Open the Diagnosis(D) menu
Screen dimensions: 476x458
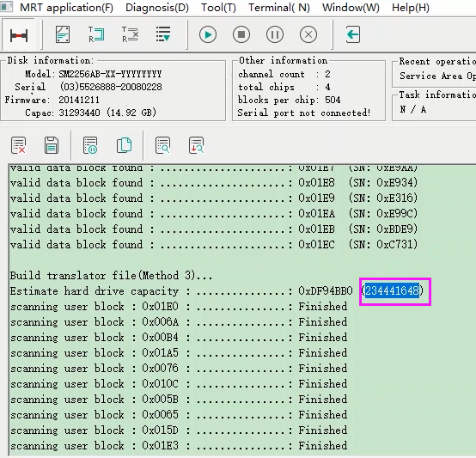tap(157, 7)
